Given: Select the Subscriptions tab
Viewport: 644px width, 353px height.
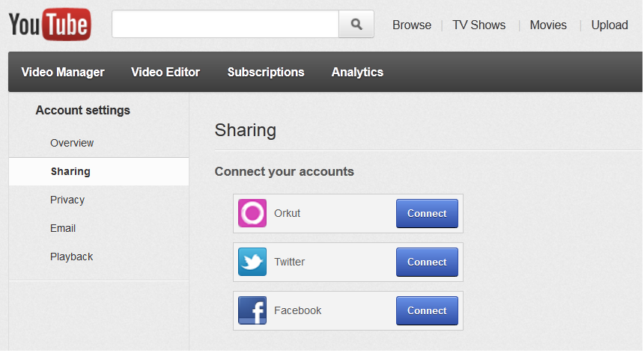Looking at the screenshot, I should tap(266, 73).
